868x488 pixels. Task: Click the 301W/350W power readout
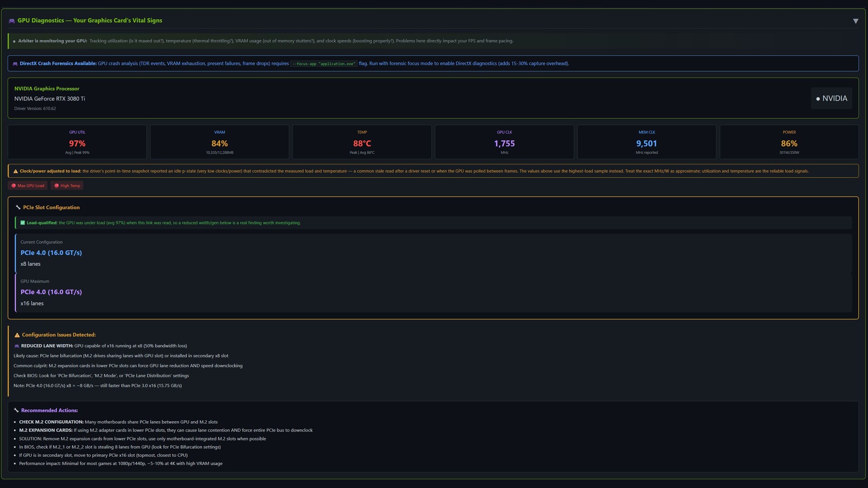click(x=789, y=153)
